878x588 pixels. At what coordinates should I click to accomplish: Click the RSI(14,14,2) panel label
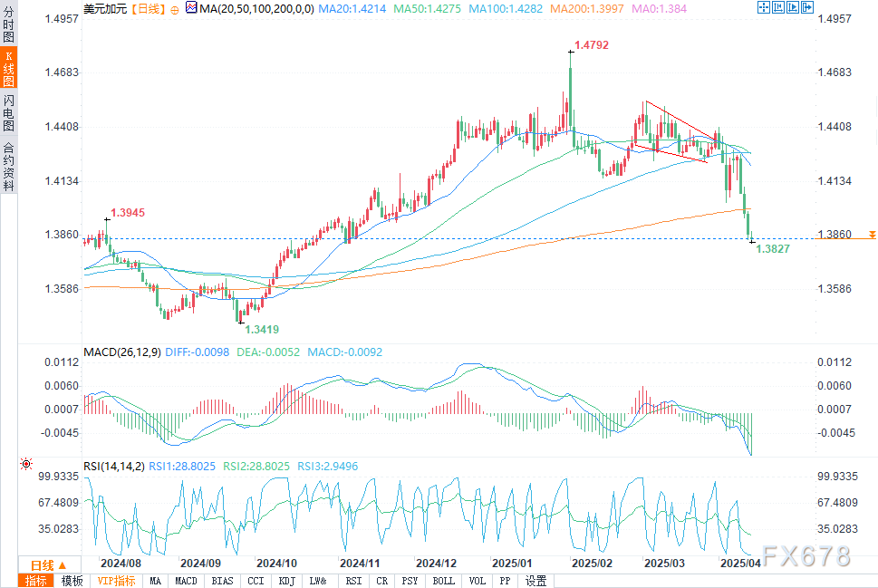coord(114,467)
